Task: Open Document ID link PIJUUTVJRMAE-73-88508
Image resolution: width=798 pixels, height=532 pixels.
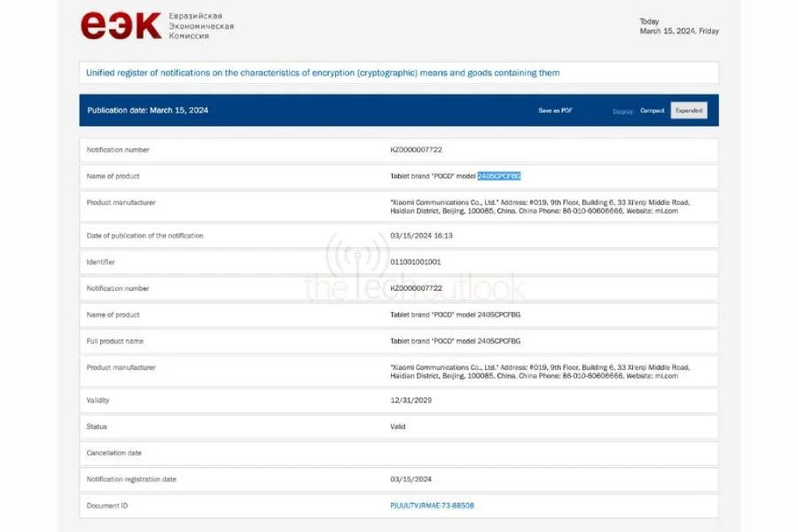Action: tap(432, 505)
